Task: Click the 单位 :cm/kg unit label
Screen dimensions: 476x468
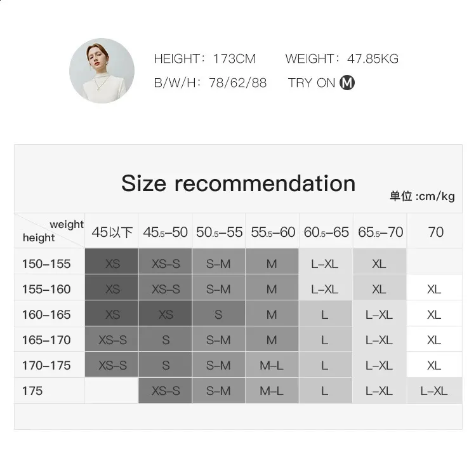Action: 422,197
